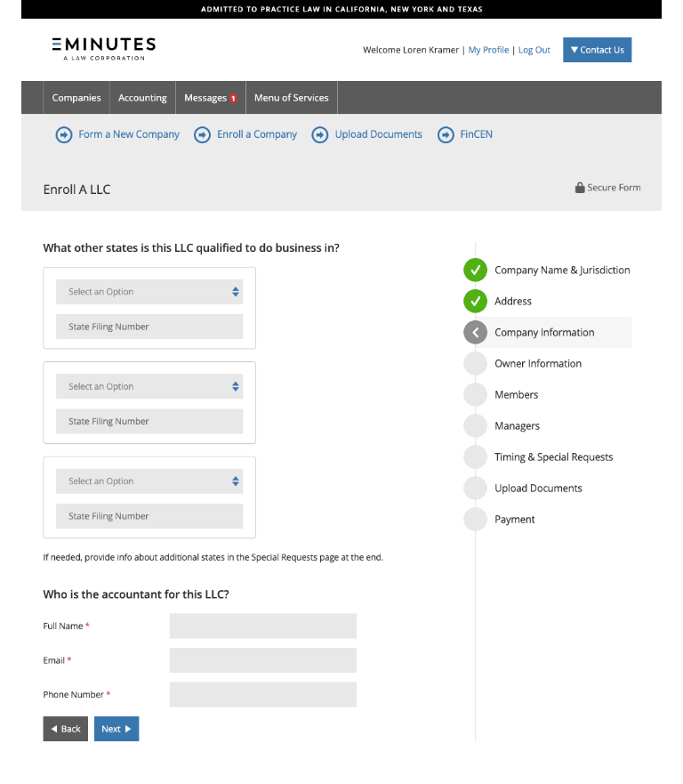The image size is (683, 784).
Task: Open the first Select an Option state dropdown
Action: point(149,291)
